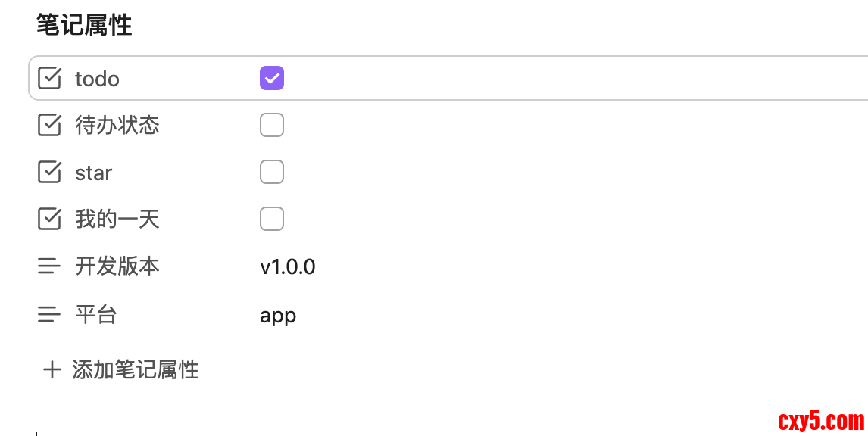
Task: Uncheck the purple todo checkbox
Action: (272, 78)
